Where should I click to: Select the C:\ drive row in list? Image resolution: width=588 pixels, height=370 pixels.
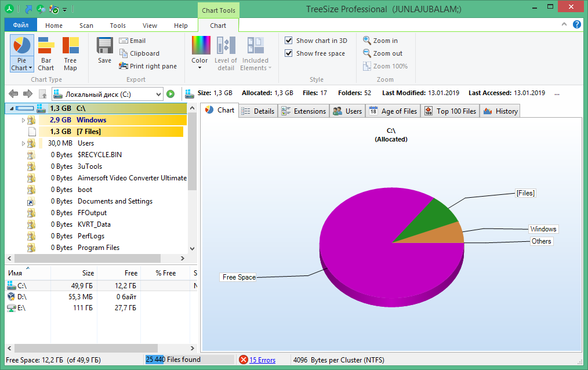(x=100, y=286)
